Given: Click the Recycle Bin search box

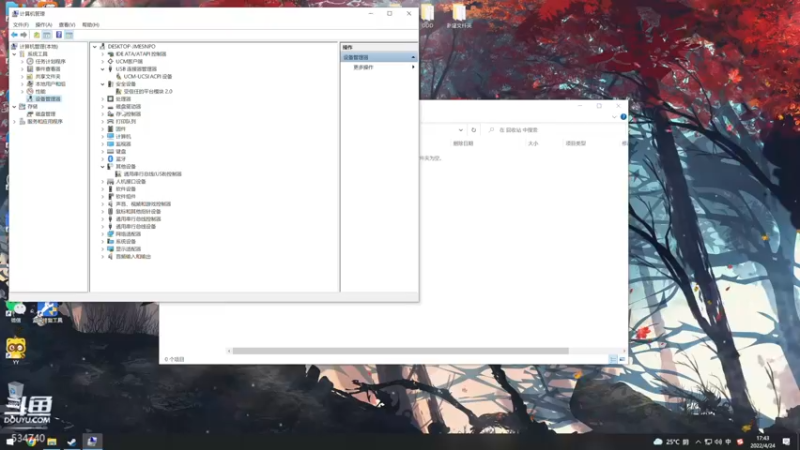Looking at the screenshot, I should (556, 130).
